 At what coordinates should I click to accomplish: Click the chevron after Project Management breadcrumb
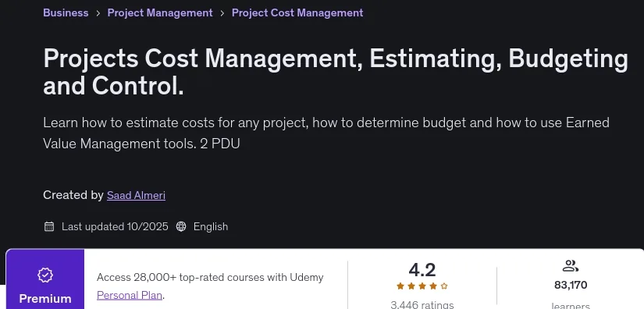222,13
